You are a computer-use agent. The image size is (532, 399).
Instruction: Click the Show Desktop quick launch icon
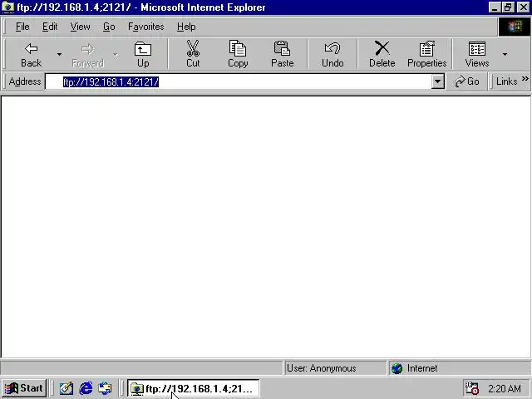coord(66,388)
